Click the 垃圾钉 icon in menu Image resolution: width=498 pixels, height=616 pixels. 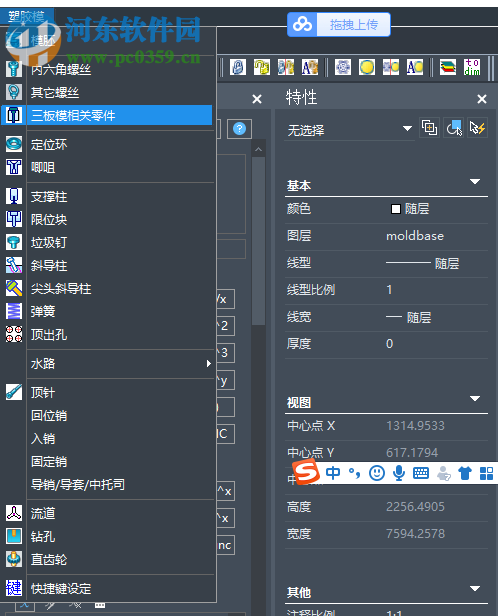pyautogui.click(x=14, y=242)
